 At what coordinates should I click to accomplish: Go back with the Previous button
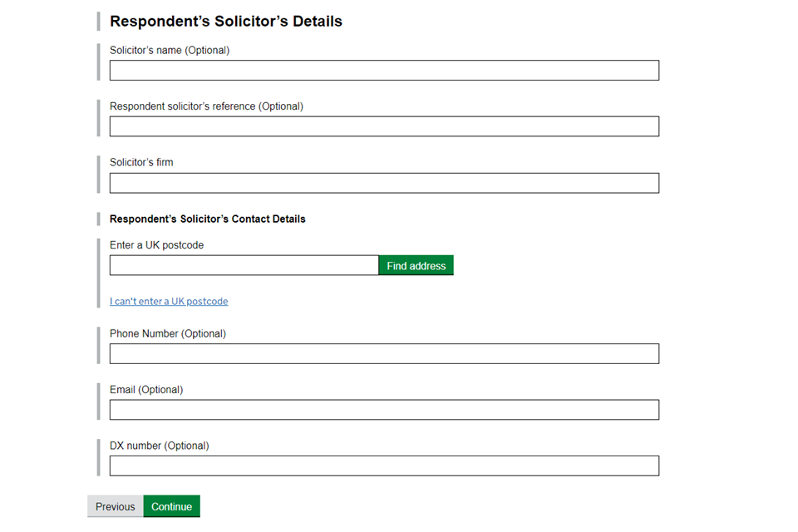115,506
